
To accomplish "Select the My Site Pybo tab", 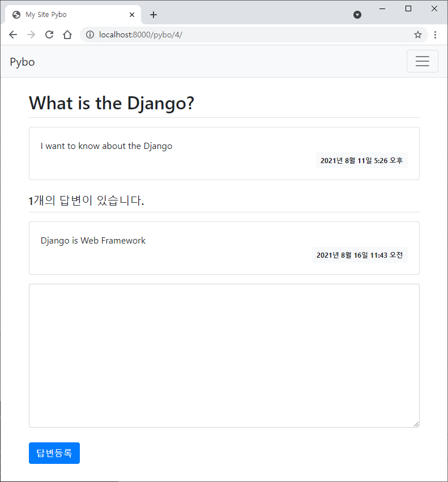I will coord(73,15).
